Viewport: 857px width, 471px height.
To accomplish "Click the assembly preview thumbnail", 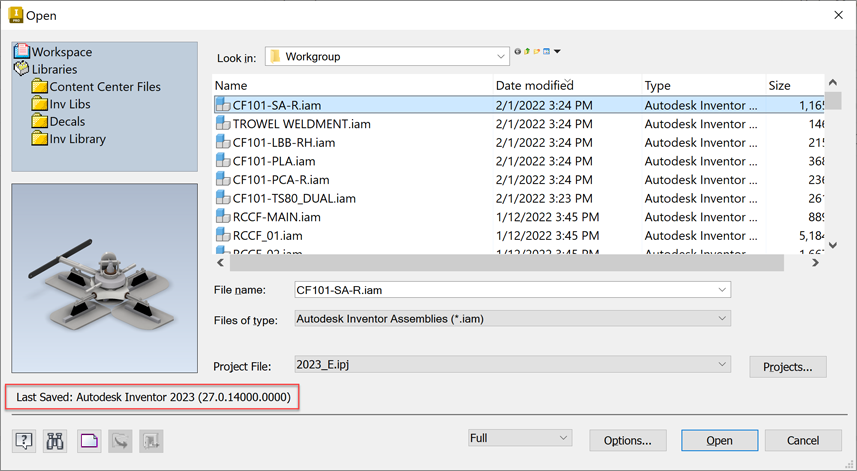I will tap(104, 278).
